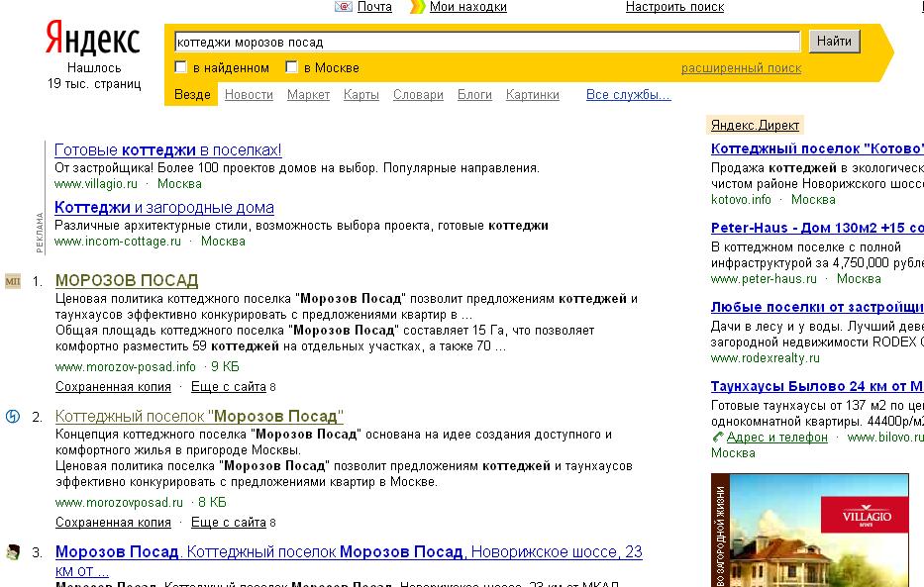Image resolution: width=924 pixels, height=587 pixels.
Task: Open the www.morozov-posad.info URL
Action: pos(126,367)
